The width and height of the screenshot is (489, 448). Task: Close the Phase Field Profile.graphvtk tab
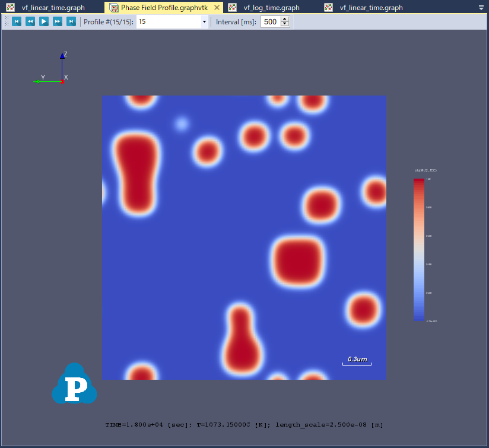[x=217, y=8]
